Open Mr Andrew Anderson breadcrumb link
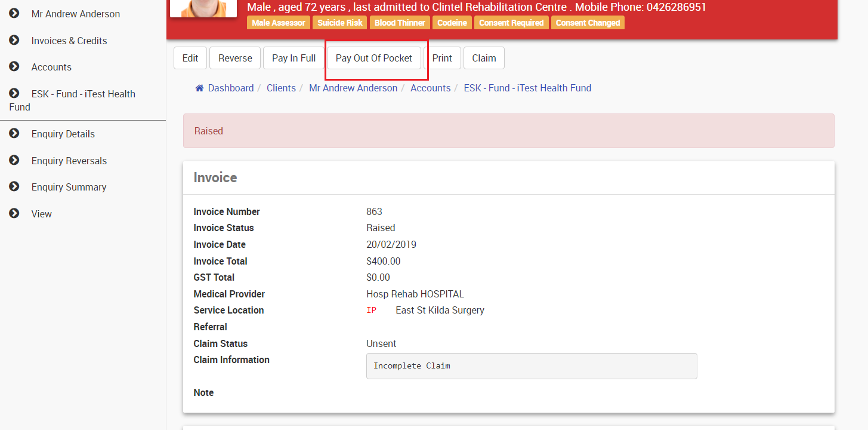Screen dimensions: 868x430 coord(353,88)
